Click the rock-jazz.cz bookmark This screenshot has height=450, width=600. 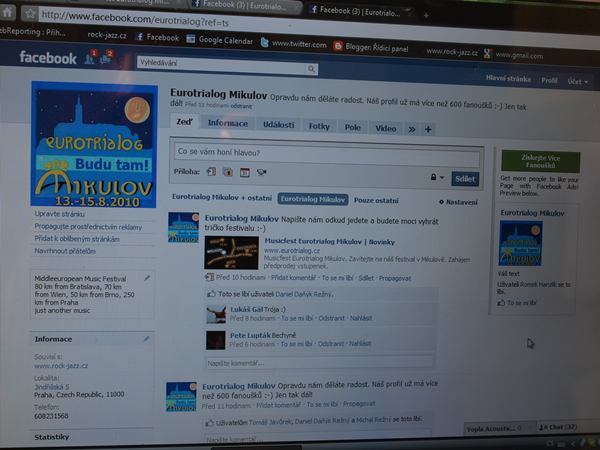tap(107, 35)
